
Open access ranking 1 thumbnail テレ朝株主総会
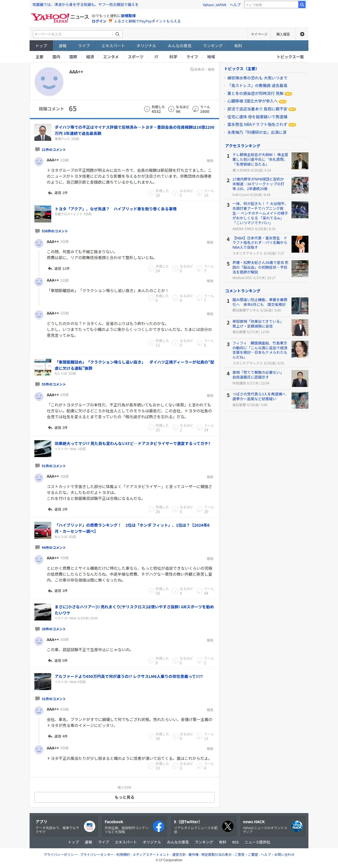(300, 161)
